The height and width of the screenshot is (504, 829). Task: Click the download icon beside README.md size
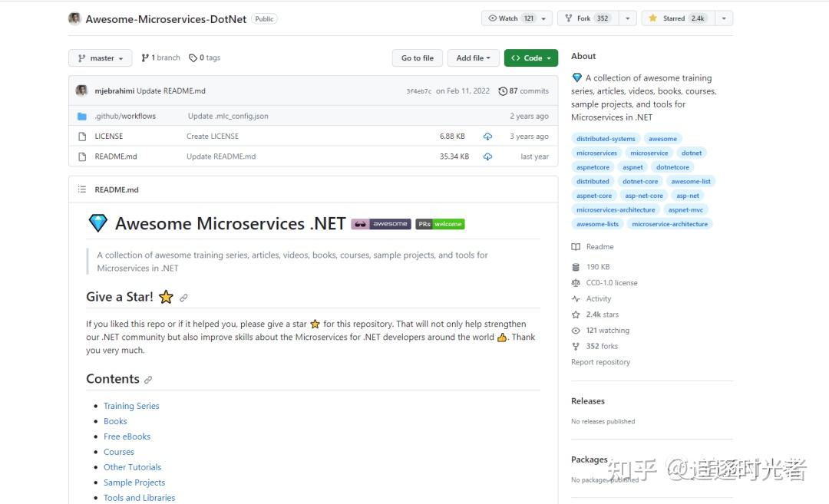487,156
